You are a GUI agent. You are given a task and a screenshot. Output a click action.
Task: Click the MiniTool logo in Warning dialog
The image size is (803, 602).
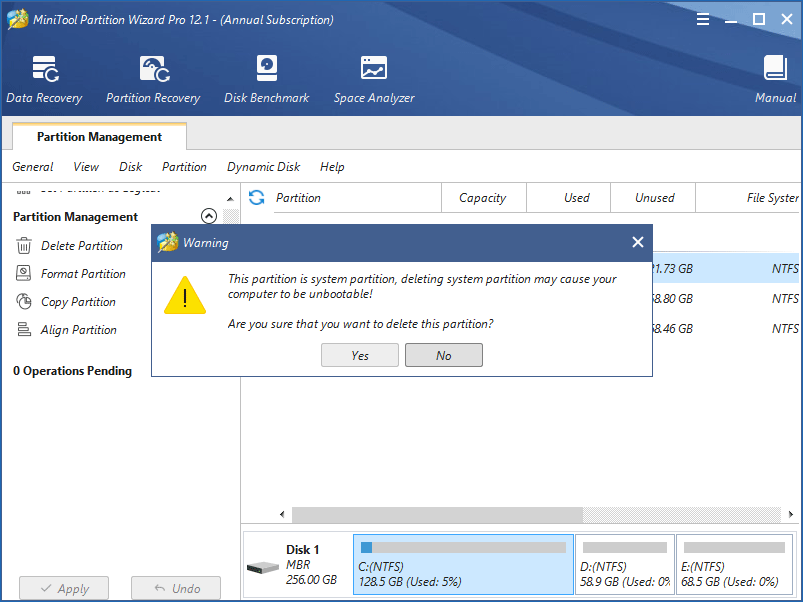pyautogui.click(x=168, y=243)
